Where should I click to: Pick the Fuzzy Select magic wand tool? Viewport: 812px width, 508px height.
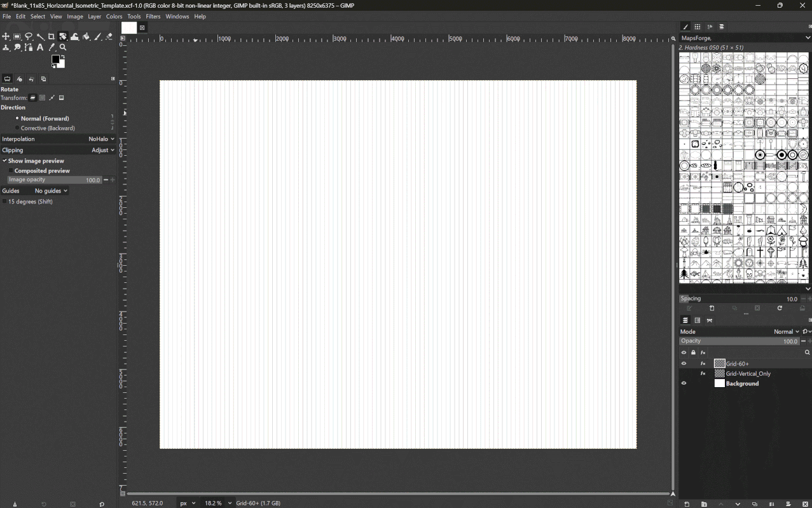click(40, 37)
